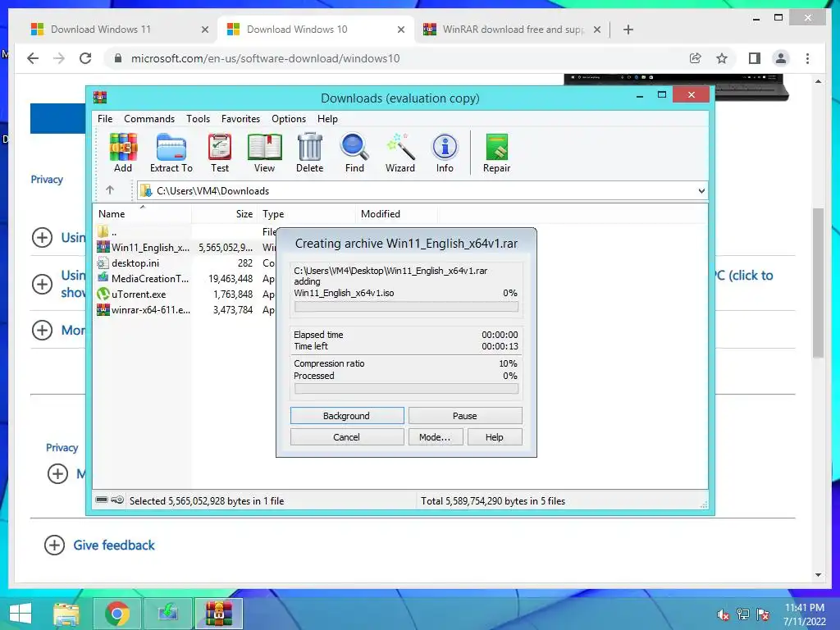Viewport: 840px width, 630px height.
Task: Click the drive icon in WinRAR status bar
Action: [x=102, y=500]
